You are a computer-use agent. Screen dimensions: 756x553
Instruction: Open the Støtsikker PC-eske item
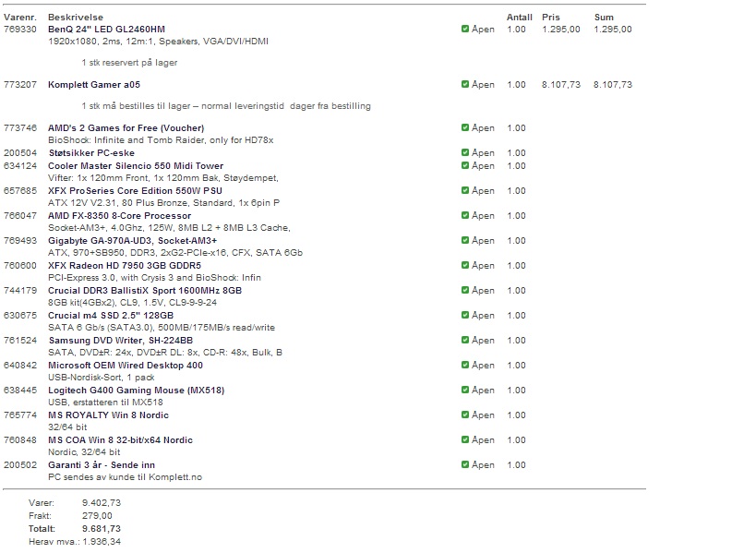click(x=91, y=153)
